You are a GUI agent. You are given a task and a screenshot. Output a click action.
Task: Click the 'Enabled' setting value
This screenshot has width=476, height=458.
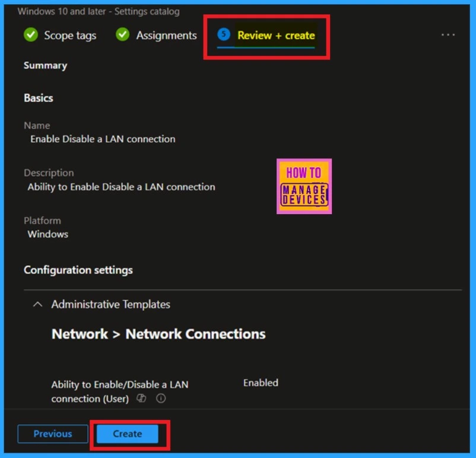tap(261, 383)
